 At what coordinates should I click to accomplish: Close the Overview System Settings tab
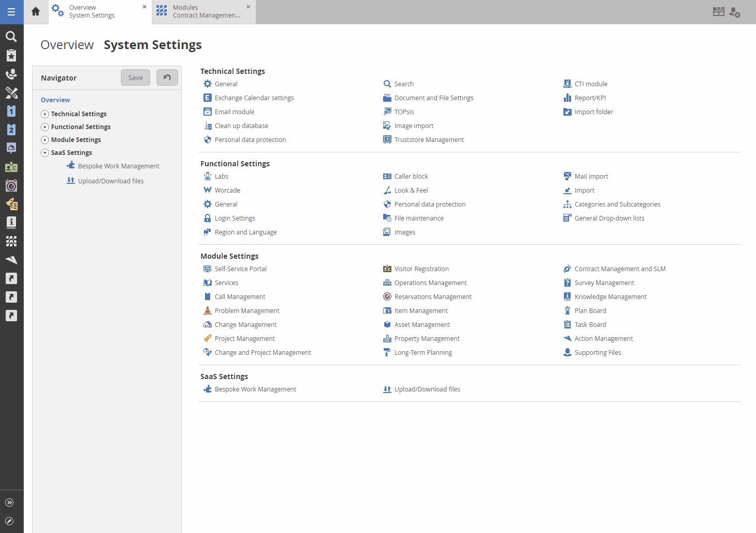coord(145,7)
